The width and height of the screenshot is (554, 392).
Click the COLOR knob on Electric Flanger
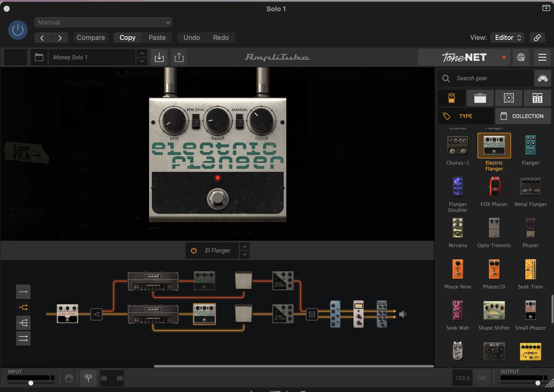[261, 121]
